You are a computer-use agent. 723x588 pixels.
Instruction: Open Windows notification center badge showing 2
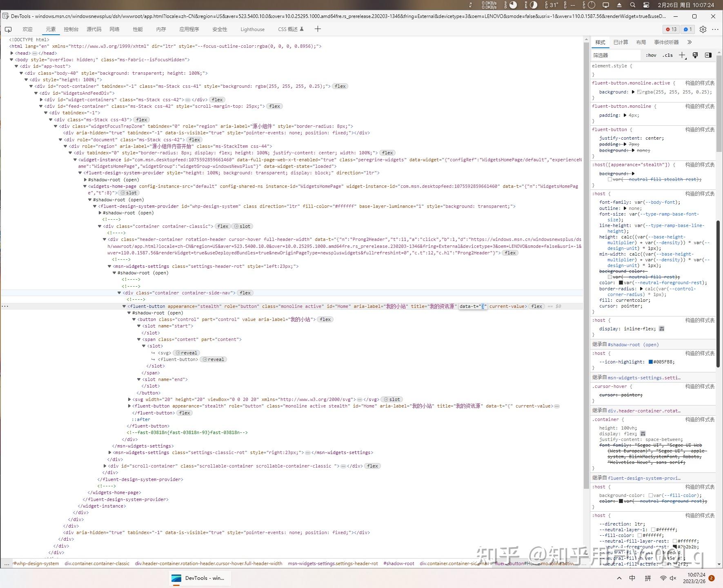click(712, 578)
